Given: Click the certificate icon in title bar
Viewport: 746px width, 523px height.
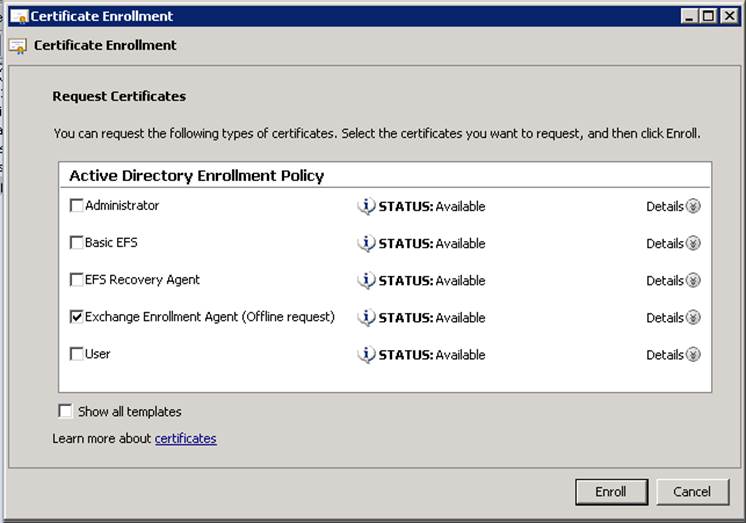Looking at the screenshot, I should [18, 17].
